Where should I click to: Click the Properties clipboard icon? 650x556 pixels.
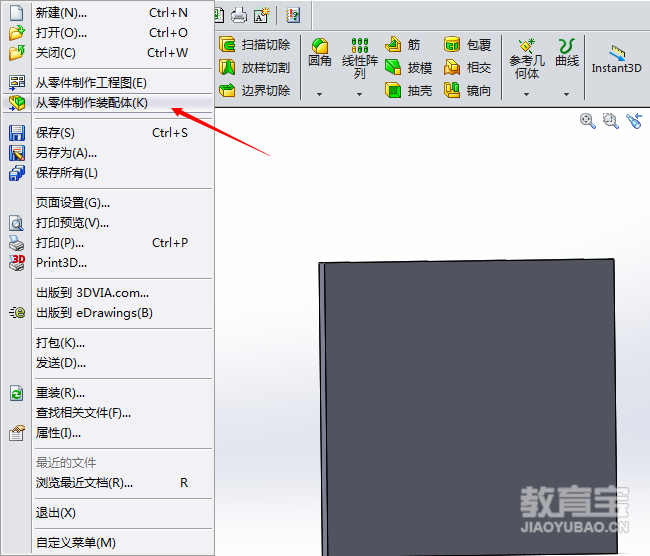17,433
